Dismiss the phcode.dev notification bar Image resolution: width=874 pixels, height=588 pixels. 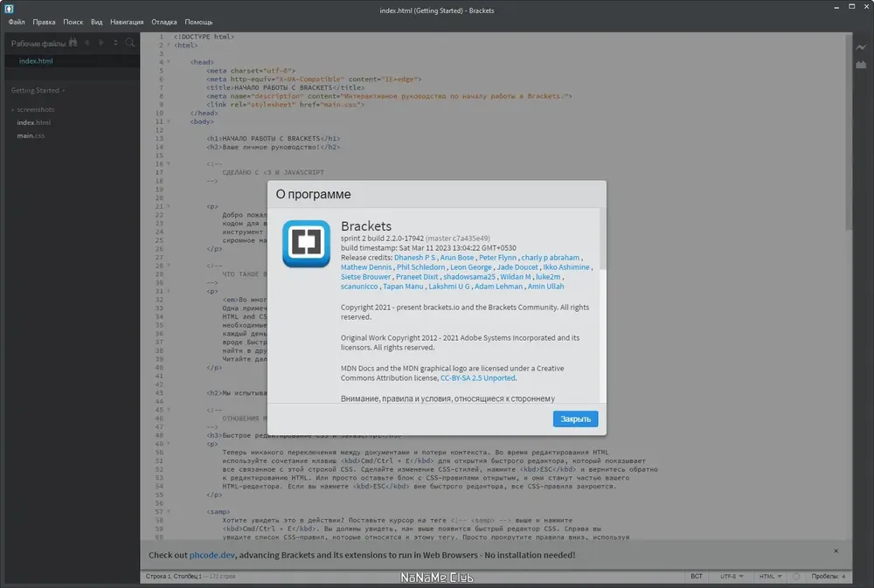pyautogui.click(x=836, y=551)
